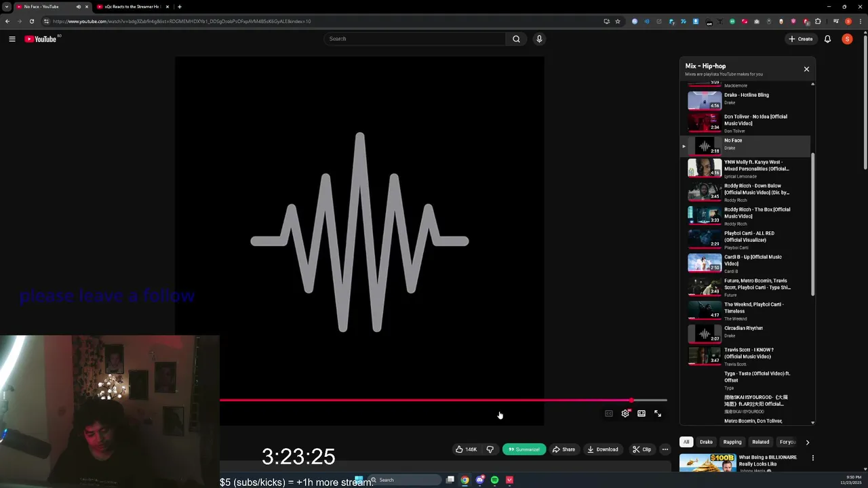Click the playlist panel scrollbar
This screenshot has width=868, height=488.
tap(812, 224)
